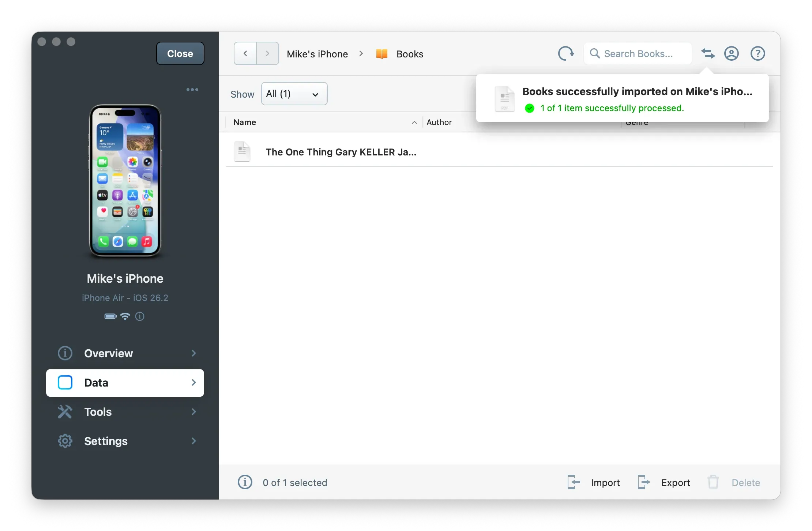Open the account profile icon

[731, 53]
